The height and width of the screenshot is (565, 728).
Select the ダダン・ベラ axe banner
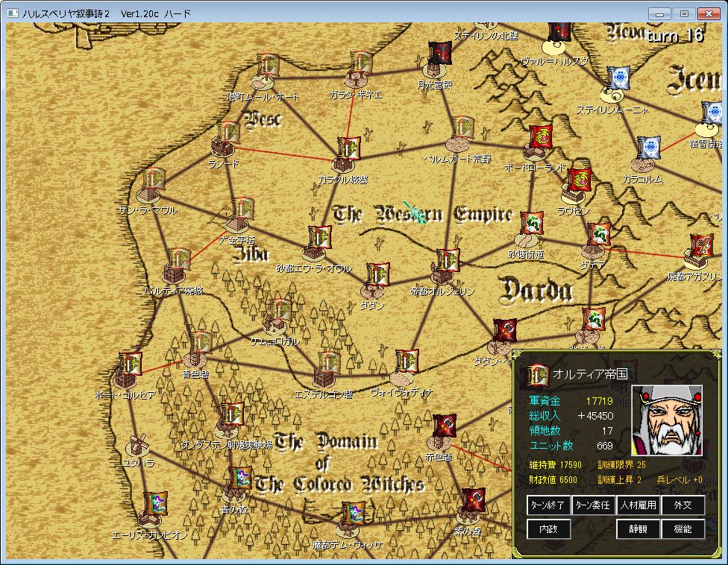point(505,331)
